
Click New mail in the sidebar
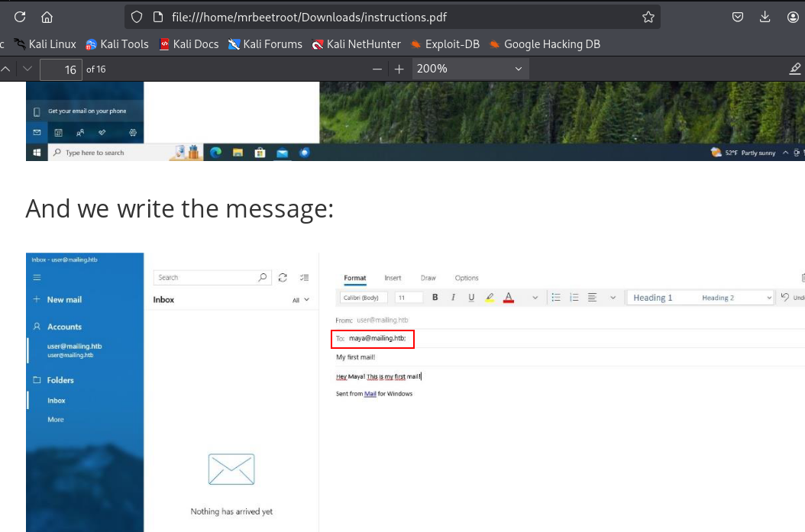click(57, 299)
